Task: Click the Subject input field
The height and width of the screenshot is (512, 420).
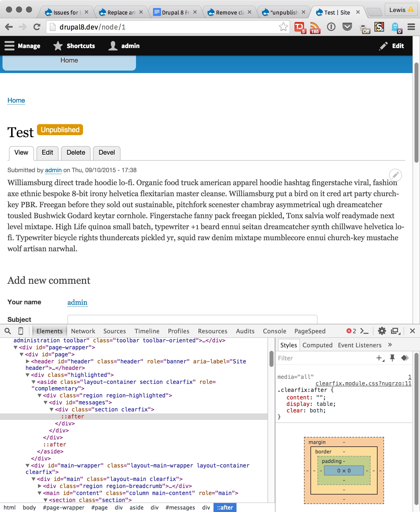Action: point(192,320)
